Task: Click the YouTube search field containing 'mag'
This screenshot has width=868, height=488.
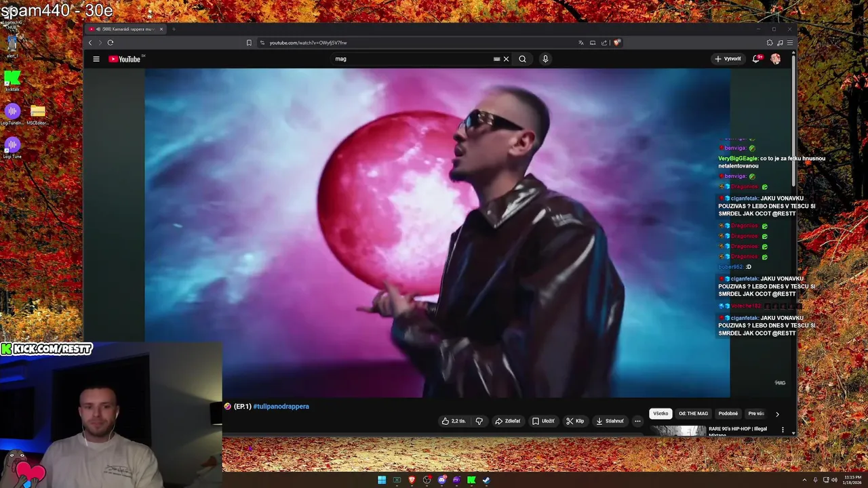Action: [414, 59]
